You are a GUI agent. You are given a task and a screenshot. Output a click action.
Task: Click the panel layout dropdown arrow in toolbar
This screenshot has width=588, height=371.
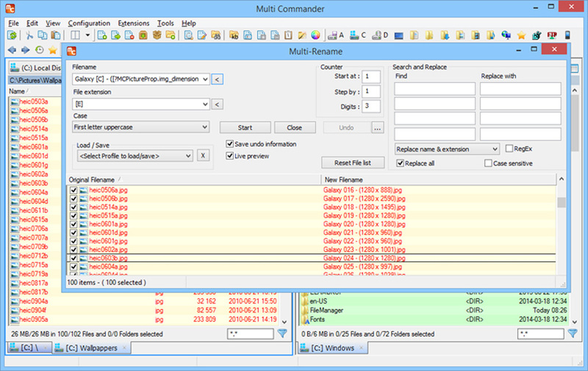click(87, 35)
